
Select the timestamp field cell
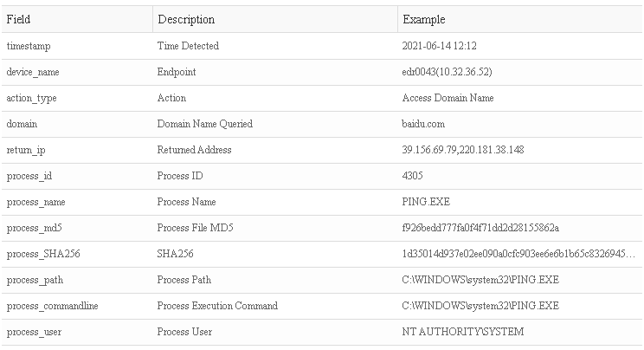[29, 46]
